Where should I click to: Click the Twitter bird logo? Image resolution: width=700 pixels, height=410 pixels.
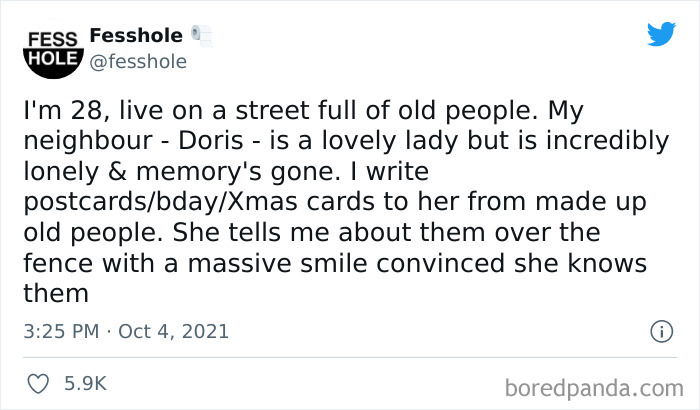(x=661, y=35)
